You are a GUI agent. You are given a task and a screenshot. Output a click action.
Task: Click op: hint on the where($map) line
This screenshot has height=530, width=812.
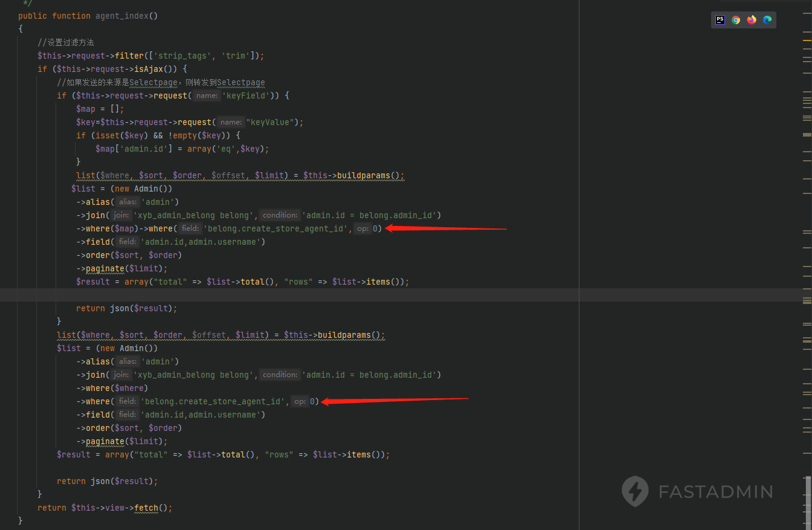tap(362, 228)
